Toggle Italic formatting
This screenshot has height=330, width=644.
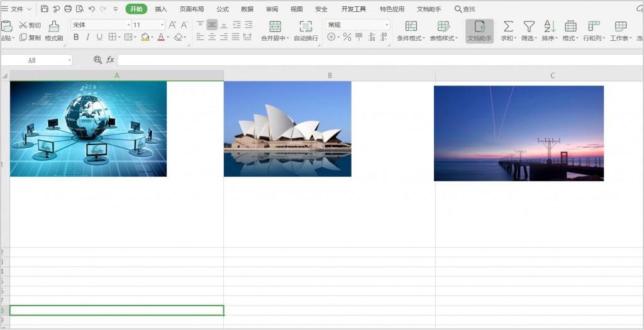pyautogui.click(x=87, y=37)
